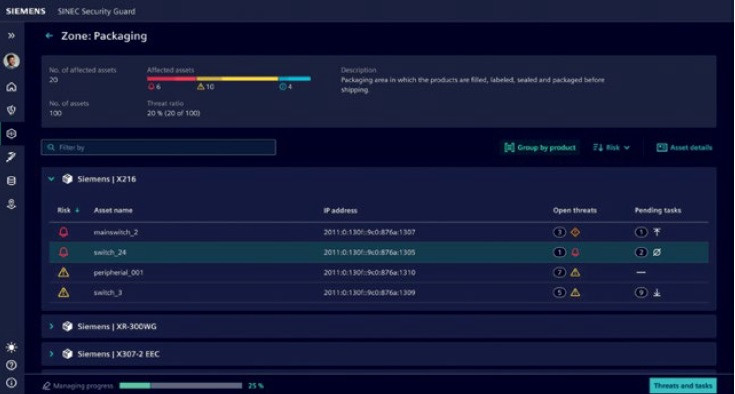Image resolution: width=735 pixels, height=394 pixels.
Task: Open the info icon in sidebar
Action: tap(11, 383)
